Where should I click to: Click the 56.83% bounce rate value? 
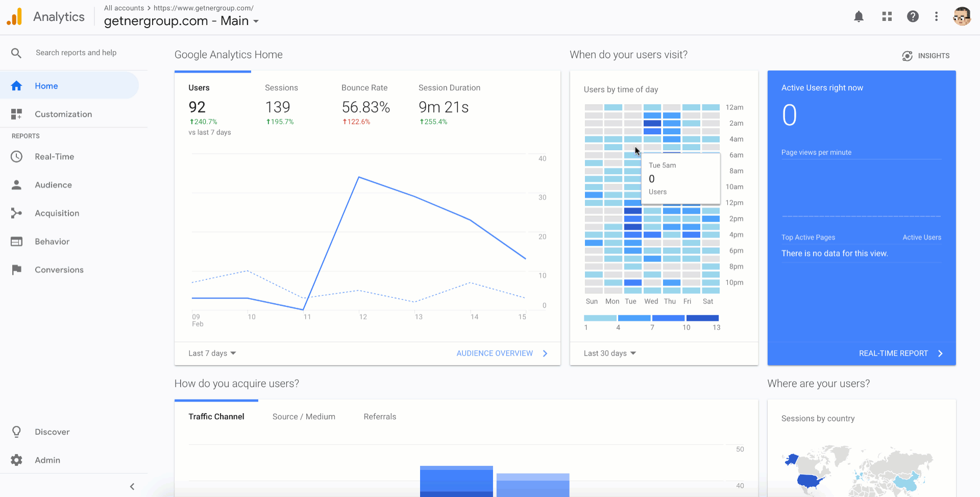366,107
